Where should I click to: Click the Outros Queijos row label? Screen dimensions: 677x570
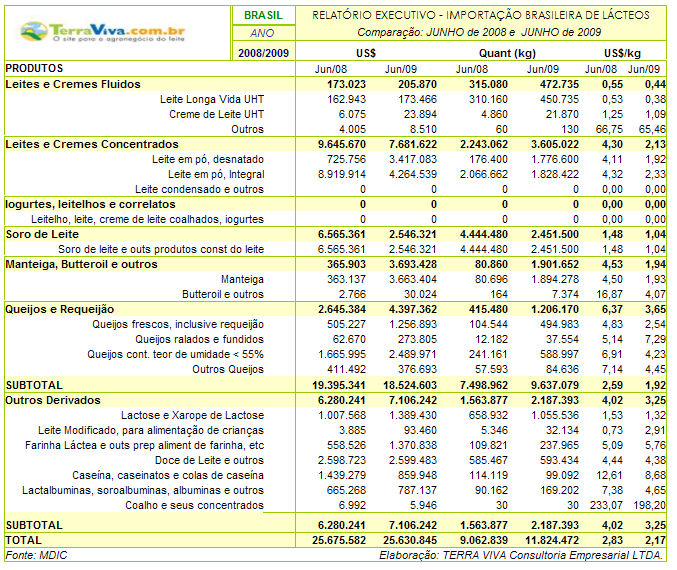[228, 369]
